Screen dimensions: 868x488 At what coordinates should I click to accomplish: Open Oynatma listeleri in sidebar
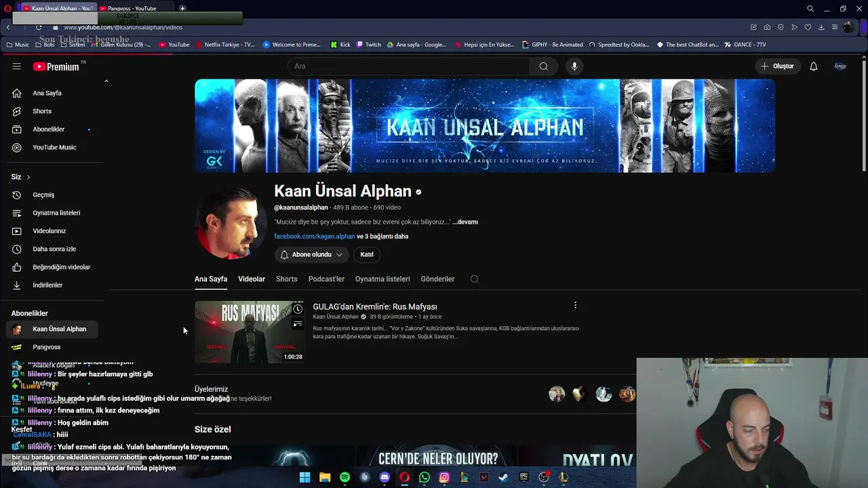(x=56, y=213)
